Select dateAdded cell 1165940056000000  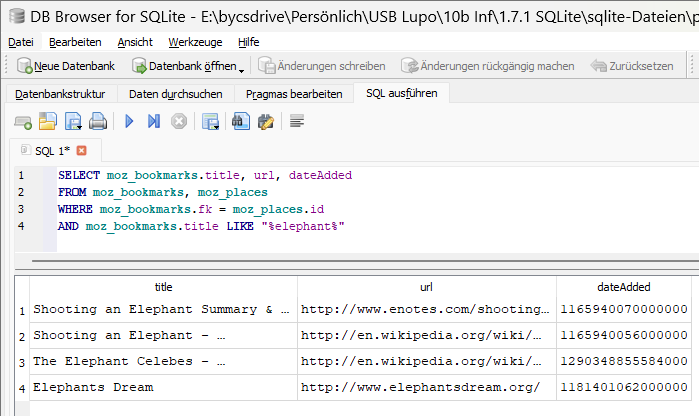point(624,335)
